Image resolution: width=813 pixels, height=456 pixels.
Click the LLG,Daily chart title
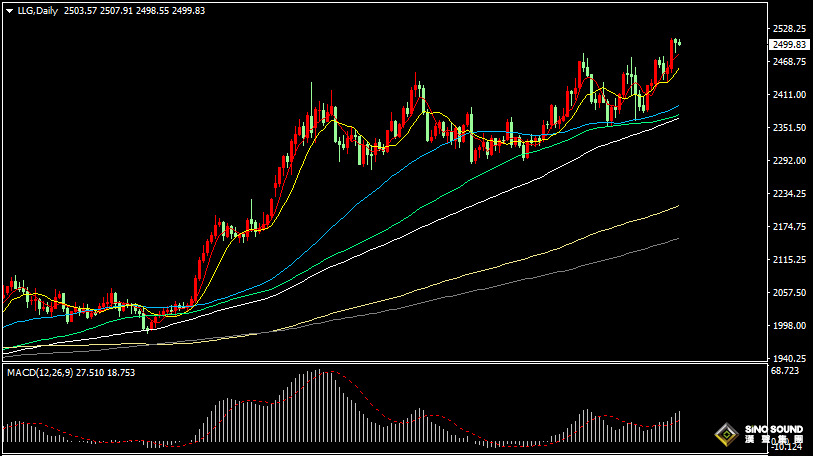[38, 10]
